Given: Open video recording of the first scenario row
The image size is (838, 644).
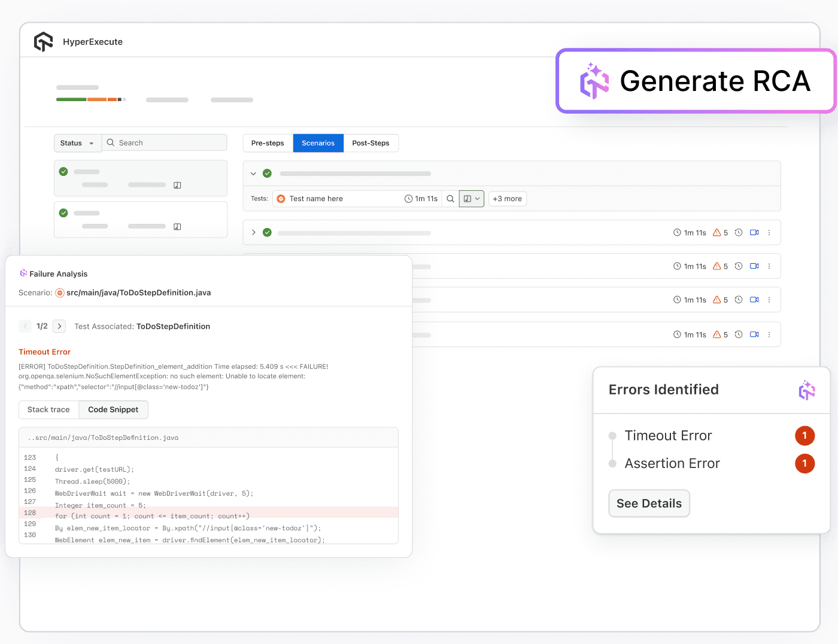Looking at the screenshot, I should coord(754,233).
